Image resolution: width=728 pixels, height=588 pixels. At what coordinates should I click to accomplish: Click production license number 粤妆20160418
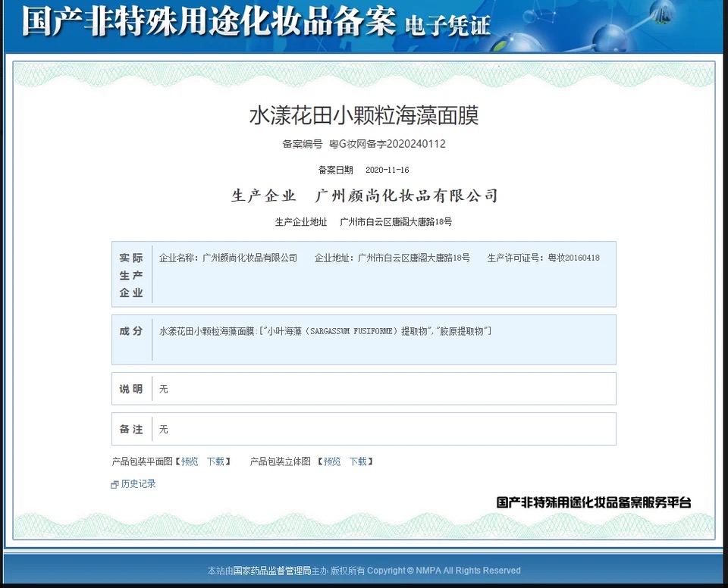coord(573,258)
